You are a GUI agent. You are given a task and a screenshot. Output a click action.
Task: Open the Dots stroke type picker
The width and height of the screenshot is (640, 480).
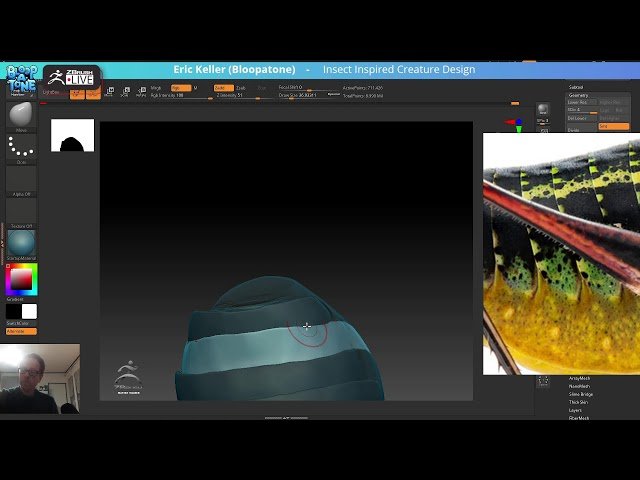[20, 148]
